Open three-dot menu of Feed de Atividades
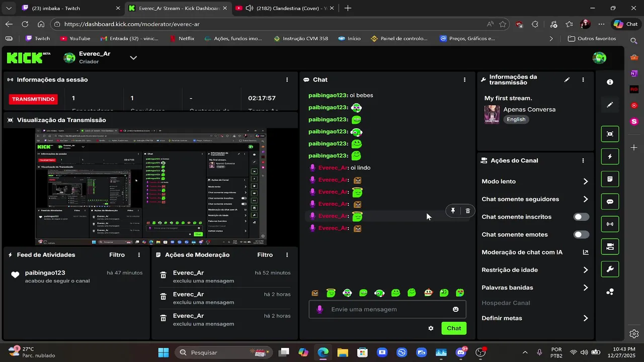The image size is (644, 362). point(139,255)
